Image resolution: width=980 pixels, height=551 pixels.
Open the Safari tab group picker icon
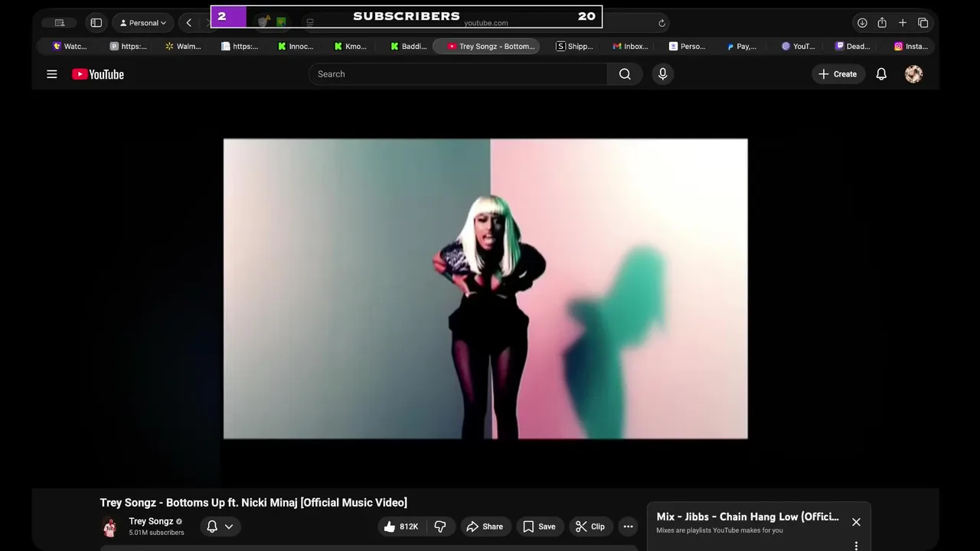(x=60, y=23)
